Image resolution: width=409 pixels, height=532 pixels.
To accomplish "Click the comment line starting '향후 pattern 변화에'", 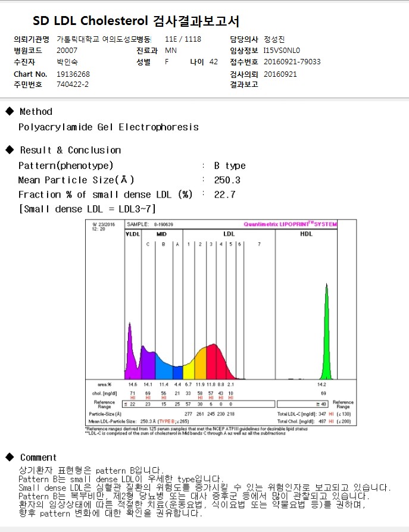I will pyautogui.click(x=110, y=514).
